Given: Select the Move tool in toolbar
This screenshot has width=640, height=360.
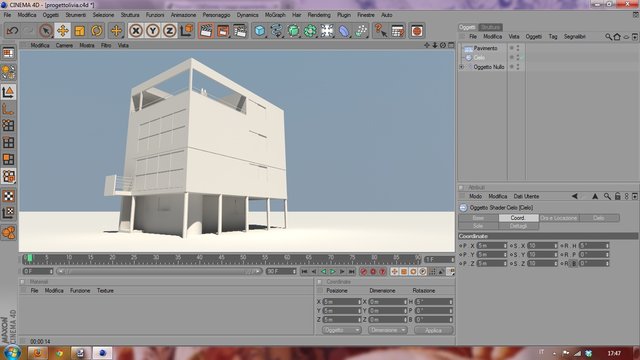Looking at the screenshot, I should 62,31.
